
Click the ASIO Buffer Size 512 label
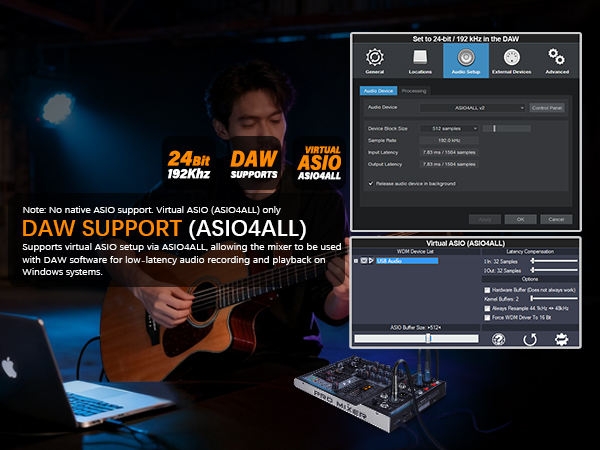tap(416, 328)
